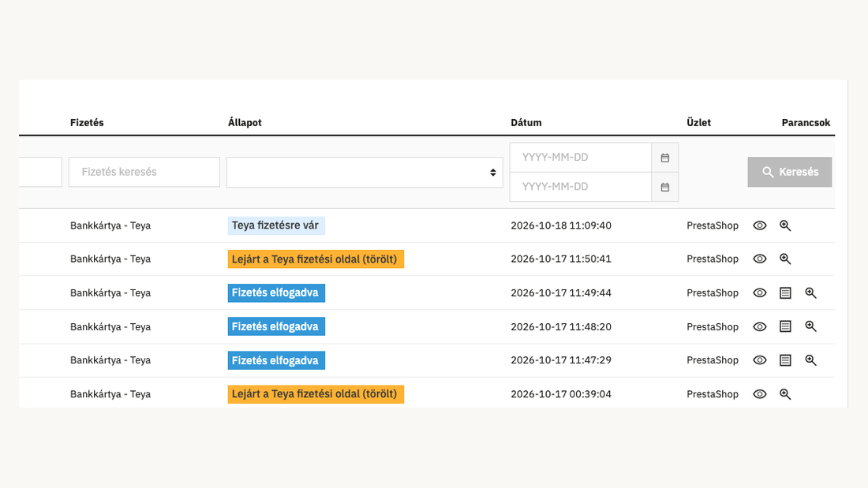Click the Keresés search button
Viewport: 868px width, 488px height.
(x=789, y=172)
